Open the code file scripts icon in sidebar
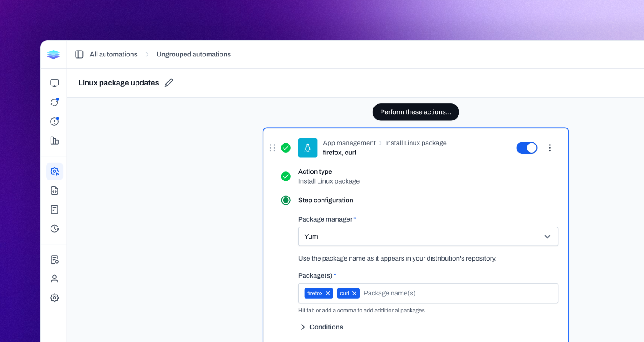The width and height of the screenshot is (644, 342). pyautogui.click(x=55, y=191)
